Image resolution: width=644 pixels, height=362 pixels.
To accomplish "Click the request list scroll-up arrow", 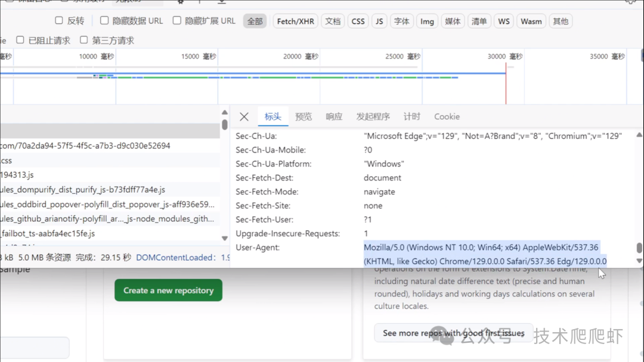I will point(225,112).
